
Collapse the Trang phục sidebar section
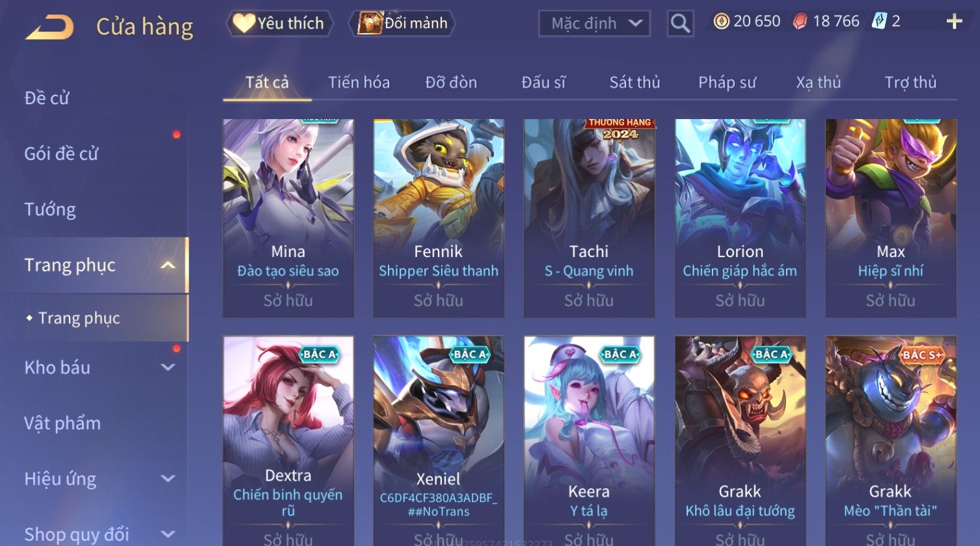click(x=168, y=265)
